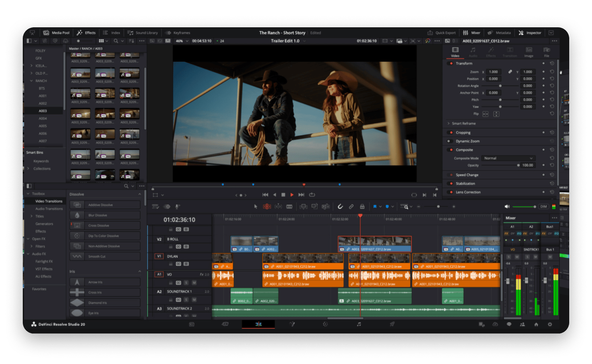
Task: Go to the Deliver page rocket icon
Action: (x=392, y=324)
